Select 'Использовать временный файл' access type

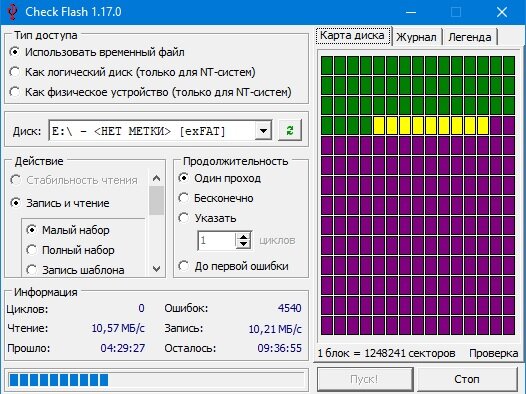(97, 52)
